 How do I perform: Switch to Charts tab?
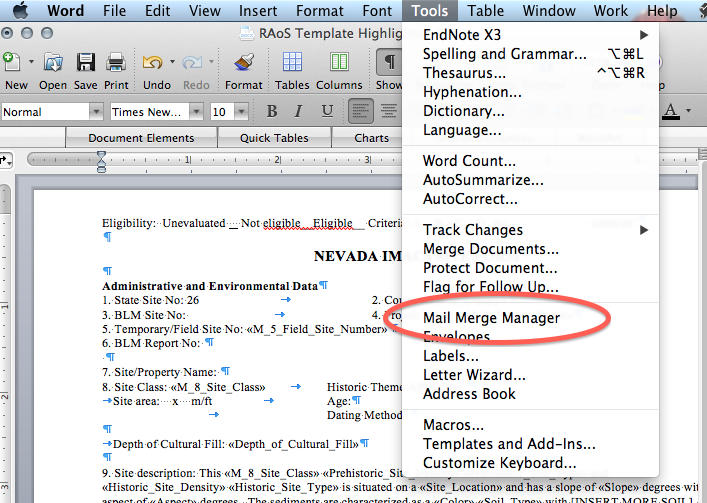click(x=372, y=138)
